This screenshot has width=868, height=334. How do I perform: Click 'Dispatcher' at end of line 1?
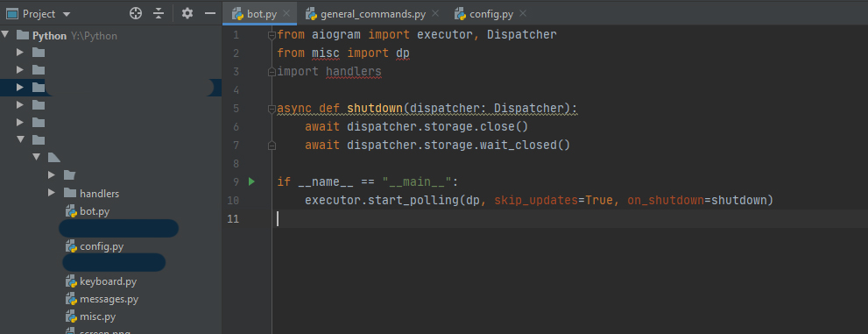(x=521, y=35)
